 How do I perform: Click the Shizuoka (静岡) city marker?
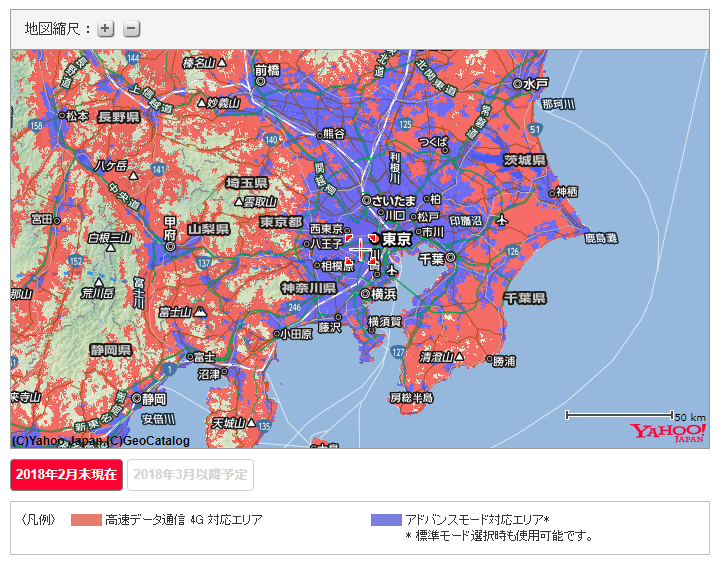(133, 397)
